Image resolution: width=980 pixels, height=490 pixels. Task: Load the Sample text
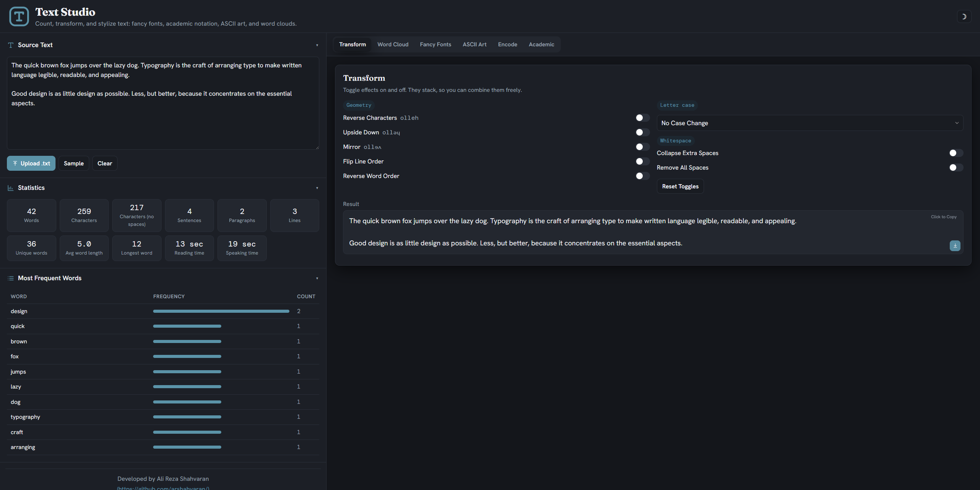click(74, 163)
